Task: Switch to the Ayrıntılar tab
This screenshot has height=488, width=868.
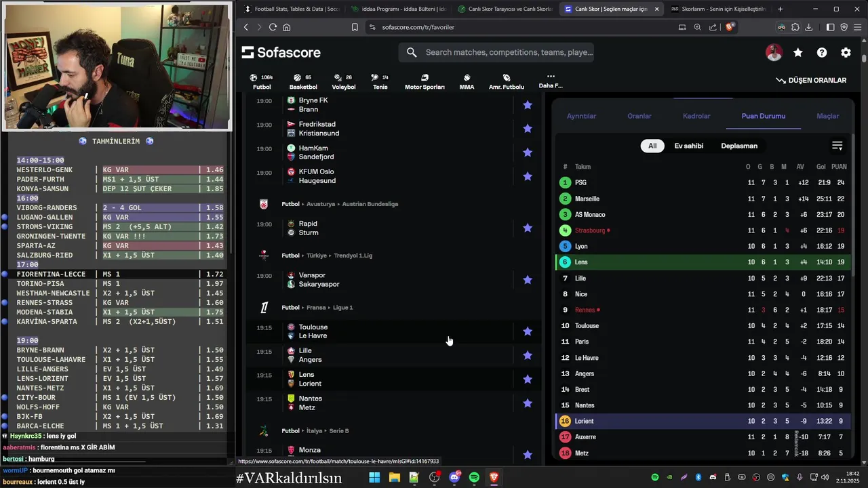Action: pyautogui.click(x=581, y=116)
